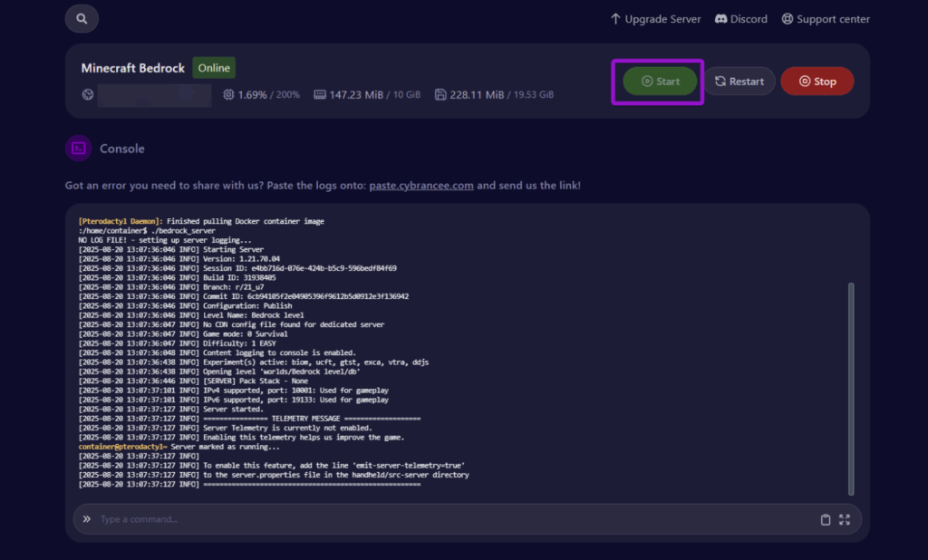
Task: Click the Console heading label
Action: tap(122, 149)
